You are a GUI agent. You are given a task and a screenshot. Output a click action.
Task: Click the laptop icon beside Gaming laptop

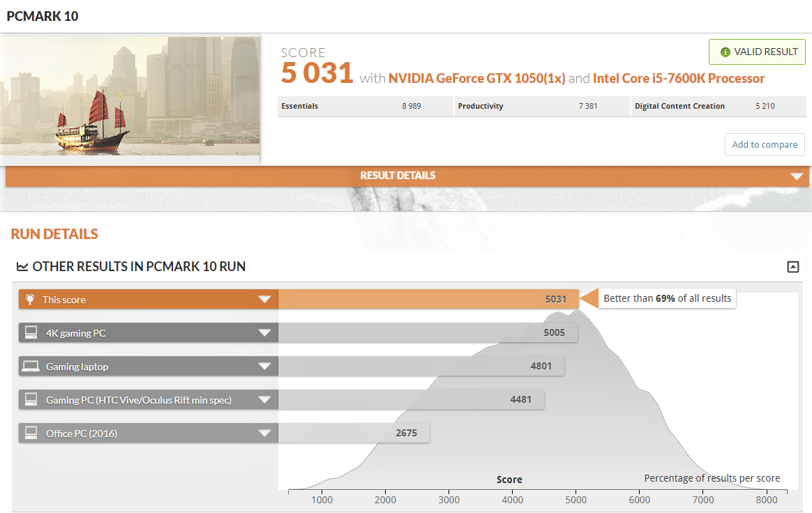pos(31,366)
